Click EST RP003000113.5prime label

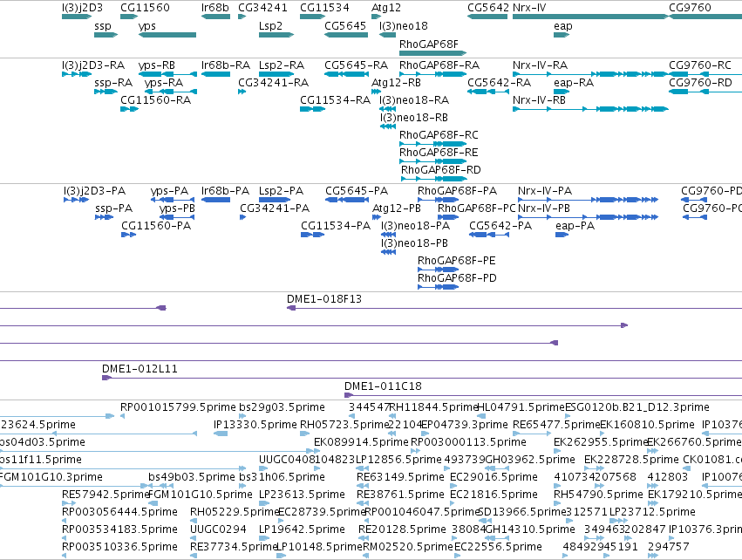pos(468,442)
